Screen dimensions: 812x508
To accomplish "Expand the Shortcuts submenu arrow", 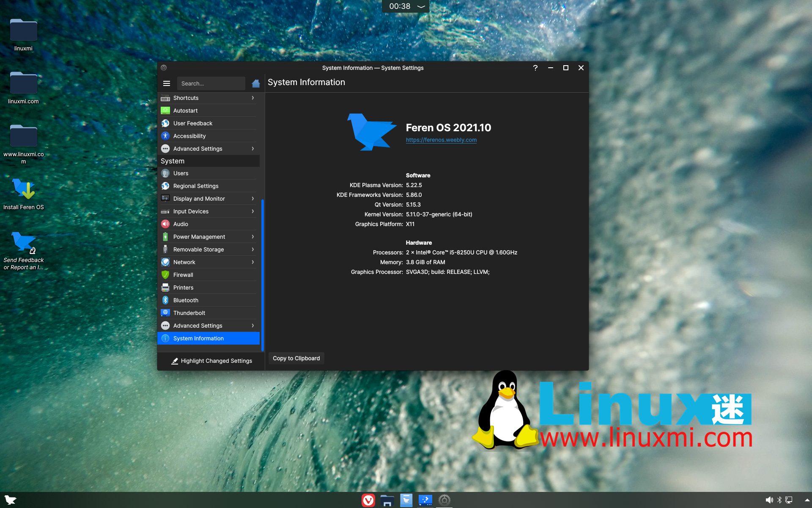I will [x=253, y=98].
